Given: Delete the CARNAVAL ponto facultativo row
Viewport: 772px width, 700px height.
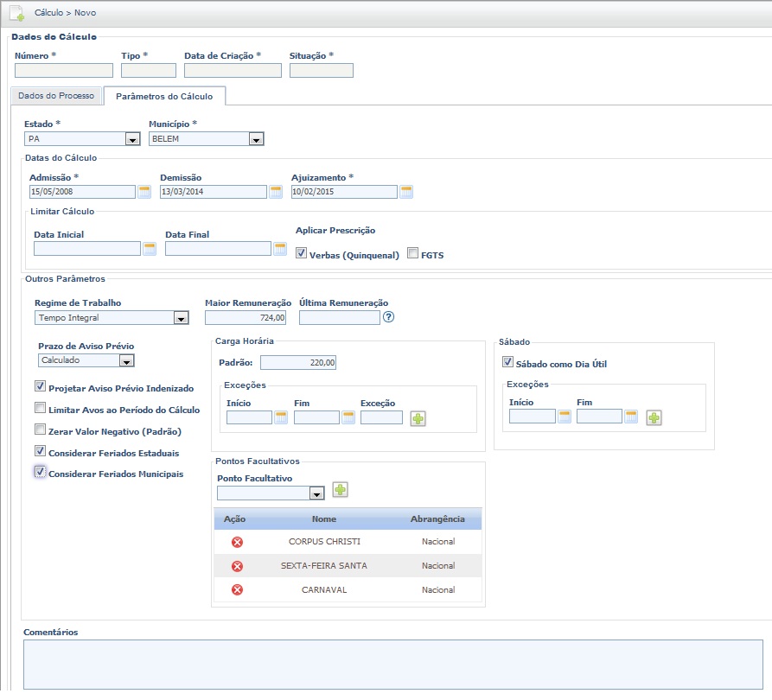Looking at the screenshot, I should 238,589.
